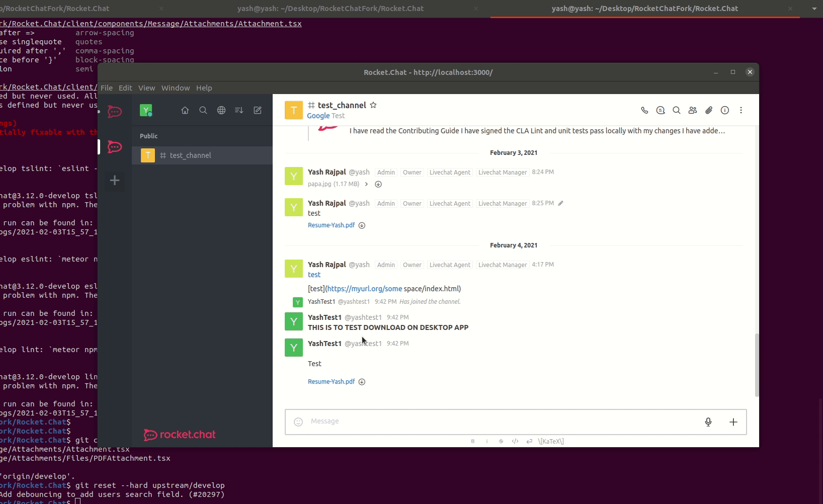
Task: Click the rocket.chat logo in sidebar
Action: click(x=180, y=435)
